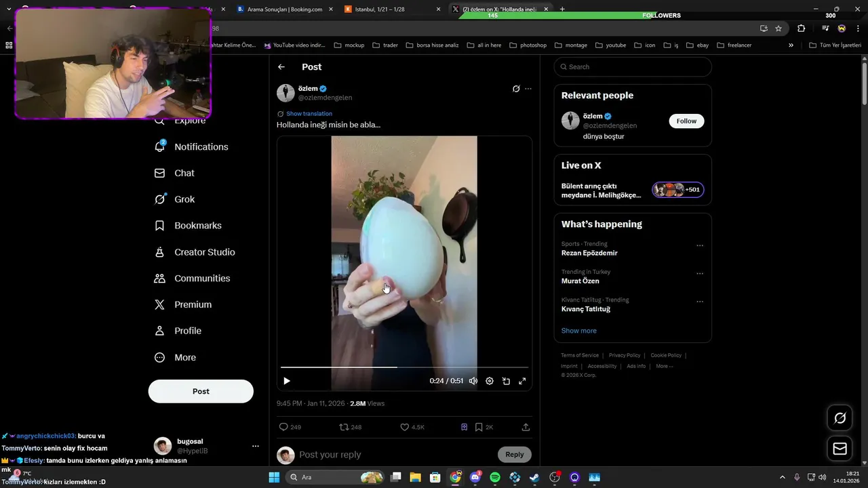
Task: Click the X search box
Action: pyautogui.click(x=633, y=66)
